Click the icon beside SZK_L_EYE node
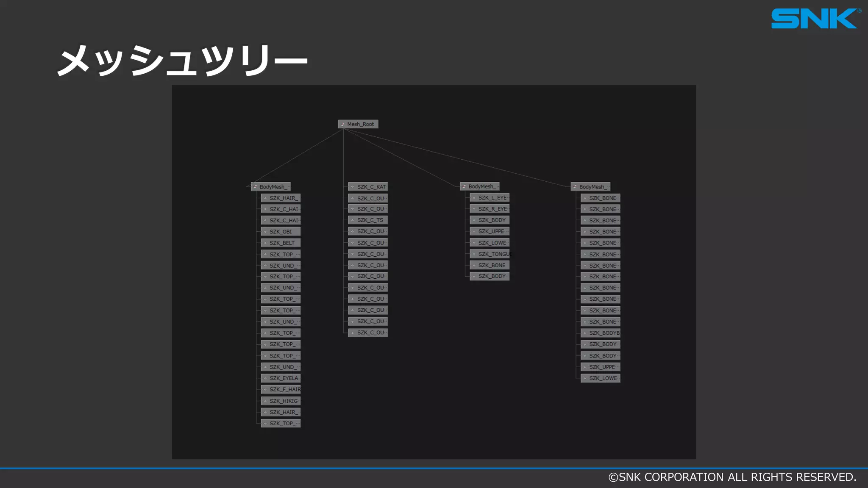Screen dimensions: 868x488 click(474, 198)
